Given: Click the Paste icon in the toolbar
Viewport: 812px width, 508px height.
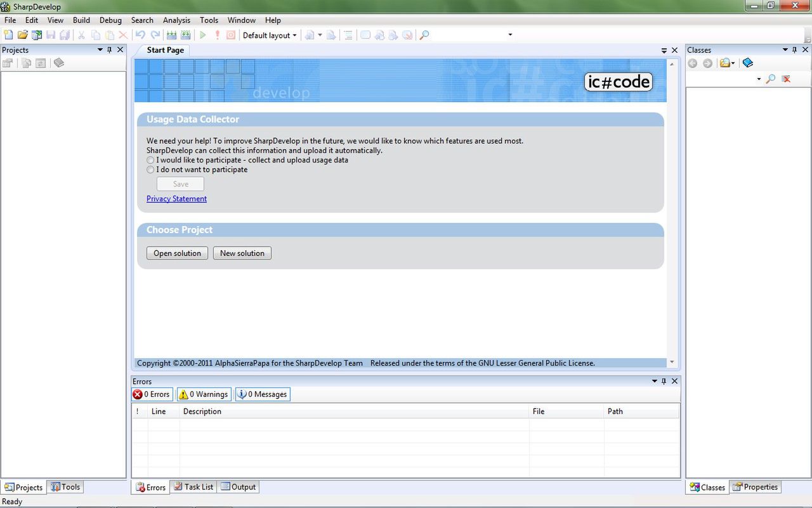Looking at the screenshot, I should point(109,35).
